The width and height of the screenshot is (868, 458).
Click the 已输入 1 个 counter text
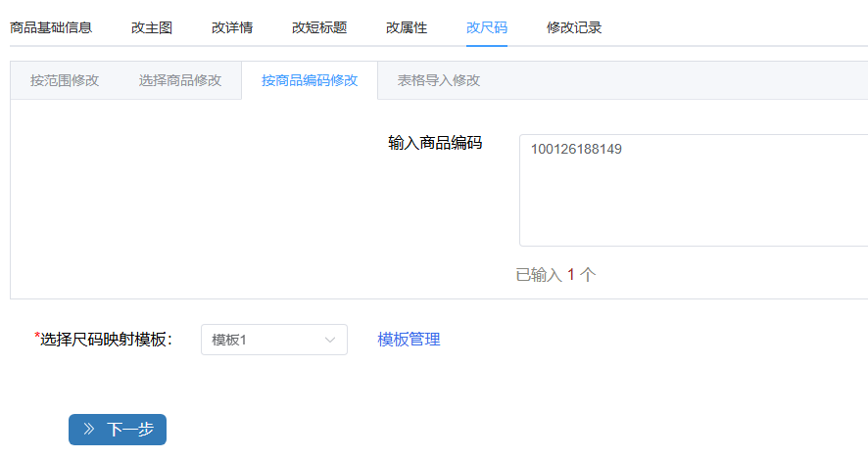click(x=555, y=275)
